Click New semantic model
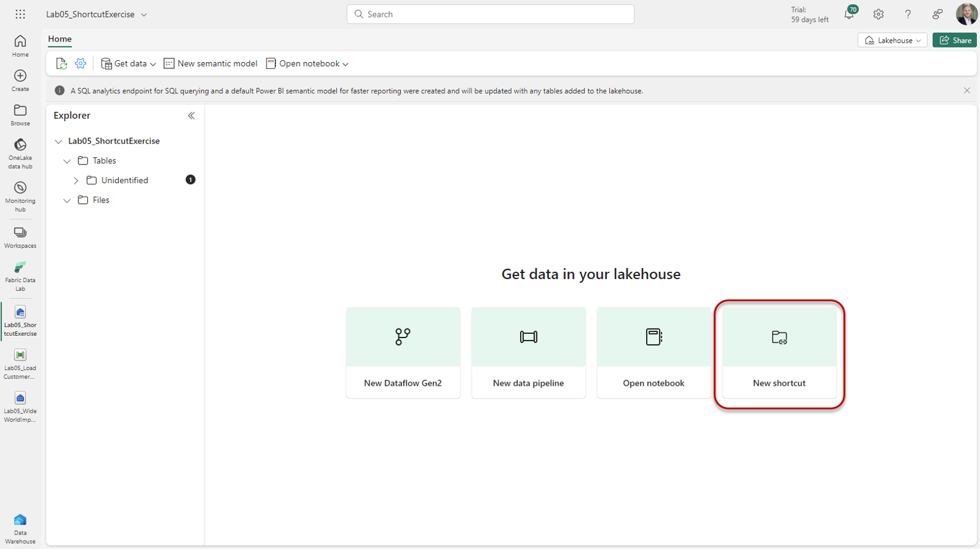Viewport: 980px width, 549px height. coord(211,63)
